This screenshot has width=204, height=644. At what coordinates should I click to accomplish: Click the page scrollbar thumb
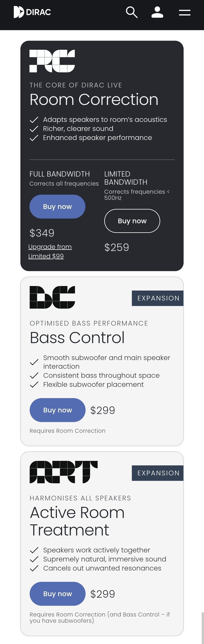pos(203,628)
